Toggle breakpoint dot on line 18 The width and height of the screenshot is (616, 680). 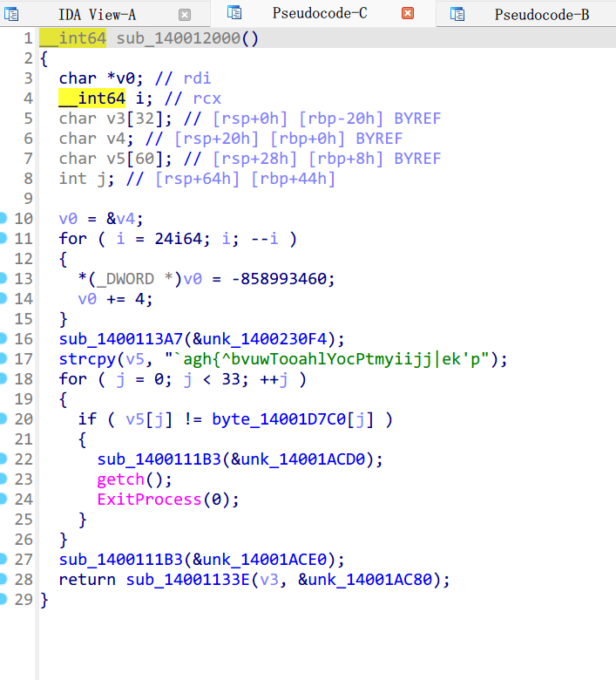click(3, 378)
